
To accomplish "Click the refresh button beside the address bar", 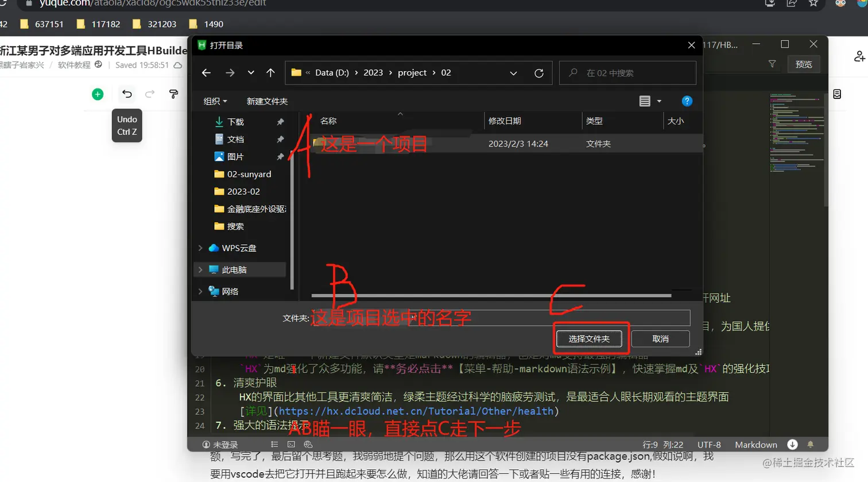I will [x=538, y=73].
